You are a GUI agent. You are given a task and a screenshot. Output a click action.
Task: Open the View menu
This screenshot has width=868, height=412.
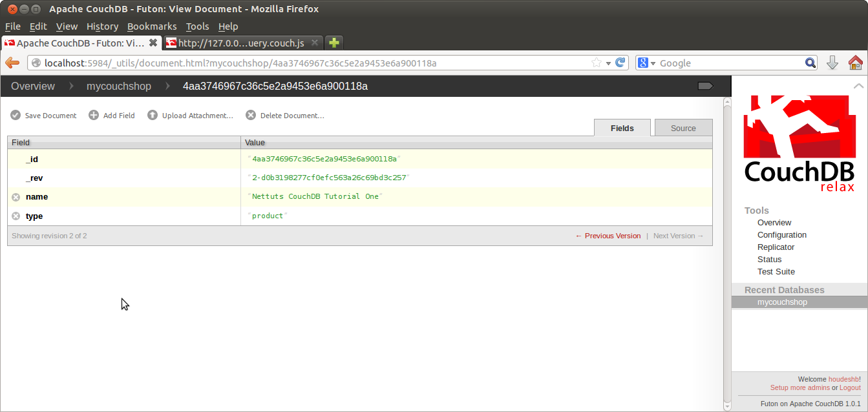tap(67, 26)
